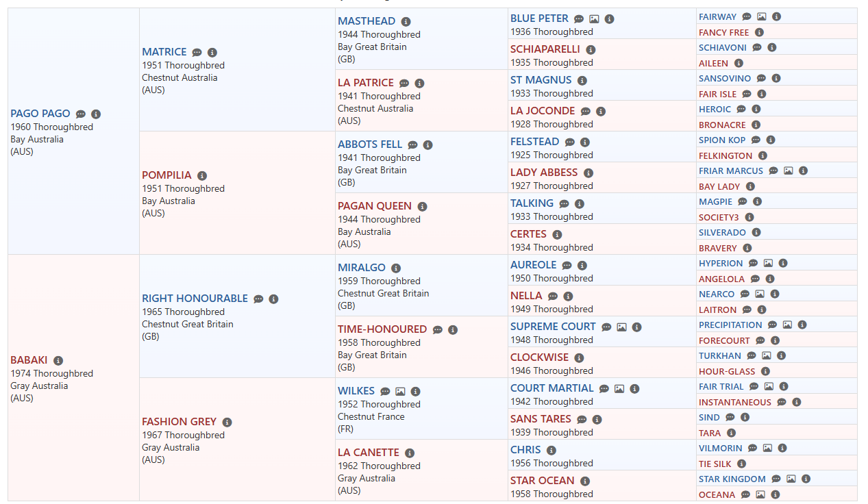Screen dimensions: 868x504
Task: Open the photo icon next to BLUE PETER
Action: tap(594, 19)
